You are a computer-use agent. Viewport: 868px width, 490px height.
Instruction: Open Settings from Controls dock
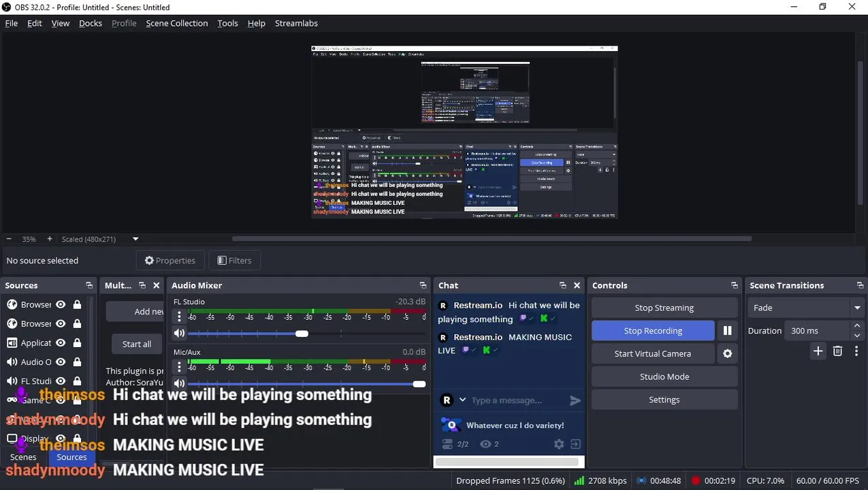click(664, 400)
